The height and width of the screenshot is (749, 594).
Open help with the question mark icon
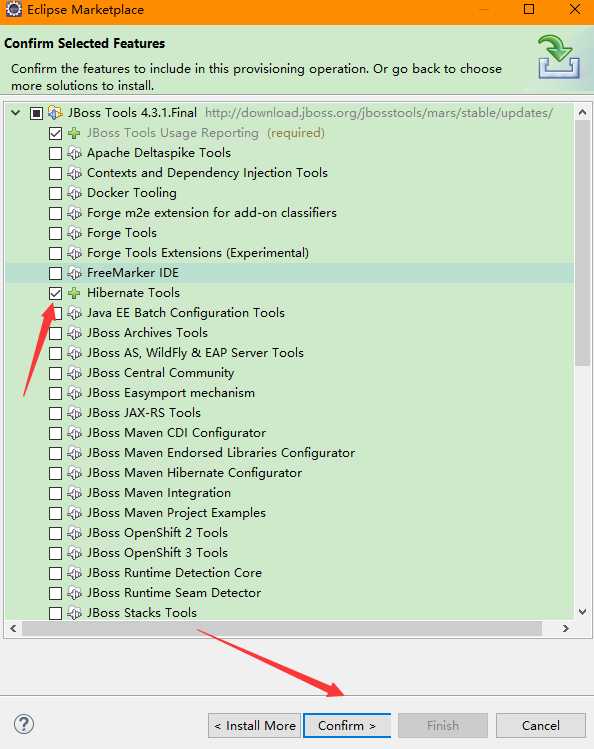click(24, 724)
